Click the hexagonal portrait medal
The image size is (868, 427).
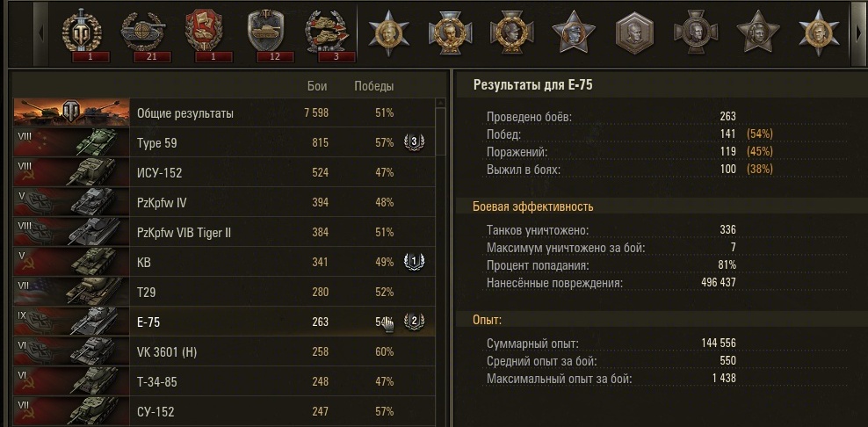pos(629,33)
